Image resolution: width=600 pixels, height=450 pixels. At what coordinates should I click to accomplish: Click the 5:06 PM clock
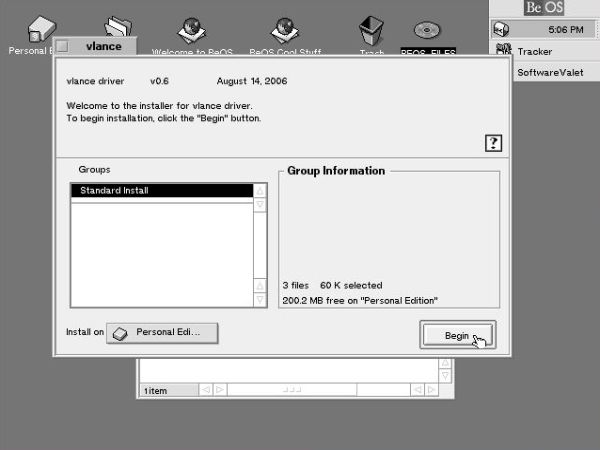pyautogui.click(x=566, y=29)
